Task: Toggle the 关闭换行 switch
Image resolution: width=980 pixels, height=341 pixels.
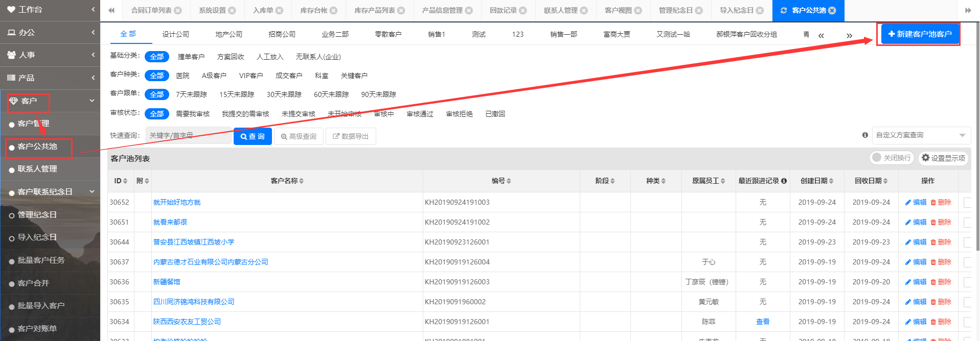Action: tap(892, 158)
